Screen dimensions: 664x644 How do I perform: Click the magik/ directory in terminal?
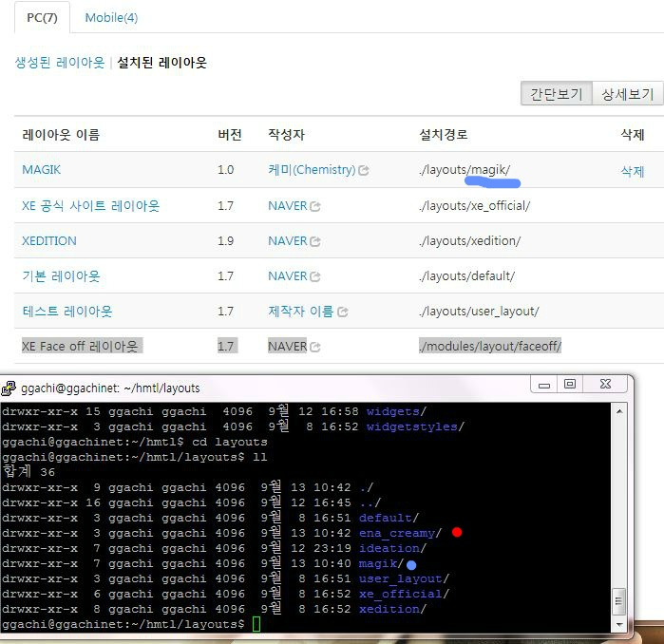(x=381, y=563)
